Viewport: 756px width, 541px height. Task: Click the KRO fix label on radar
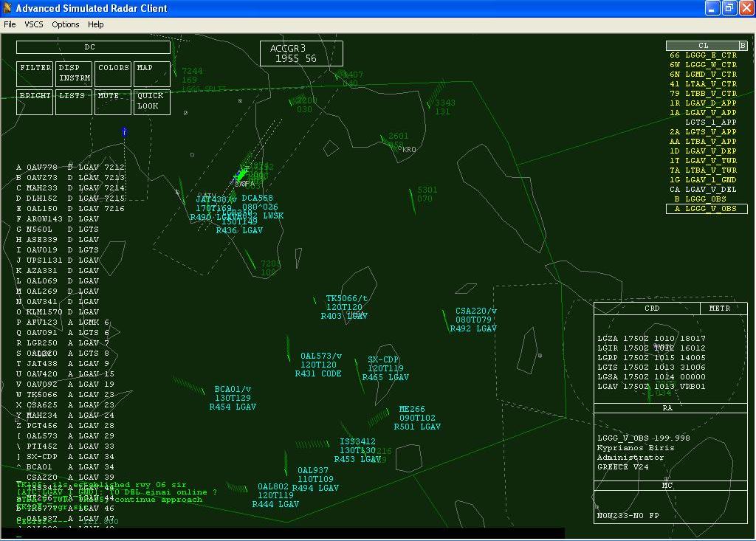409,150
